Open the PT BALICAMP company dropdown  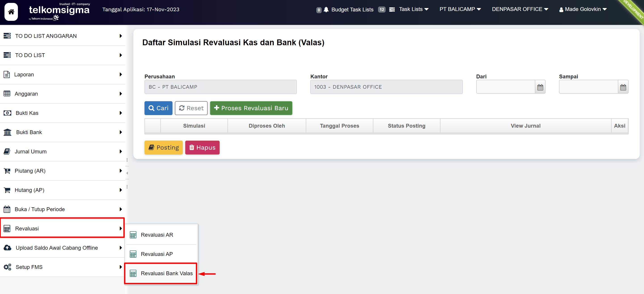point(460,9)
